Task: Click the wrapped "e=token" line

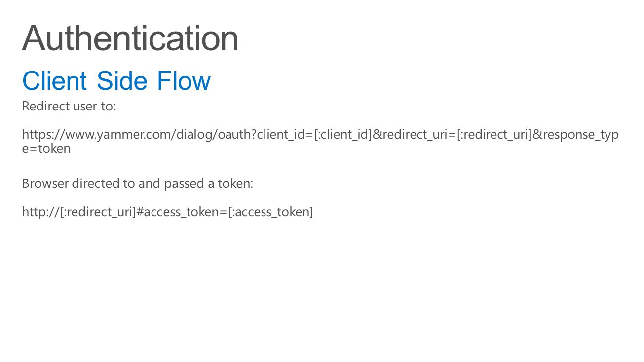Action: click(x=46, y=148)
